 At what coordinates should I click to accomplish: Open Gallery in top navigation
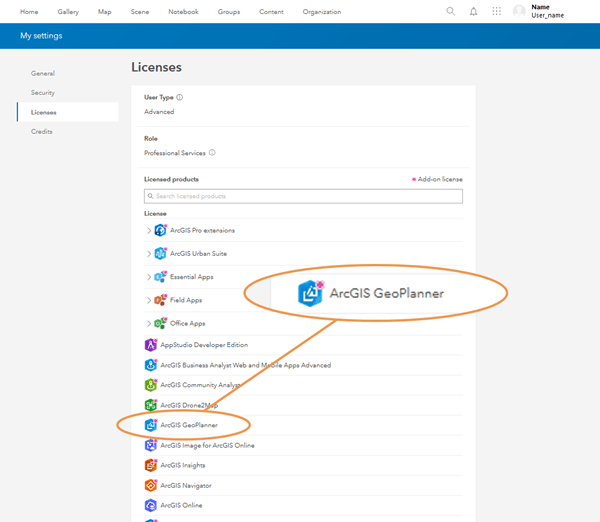[68, 12]
